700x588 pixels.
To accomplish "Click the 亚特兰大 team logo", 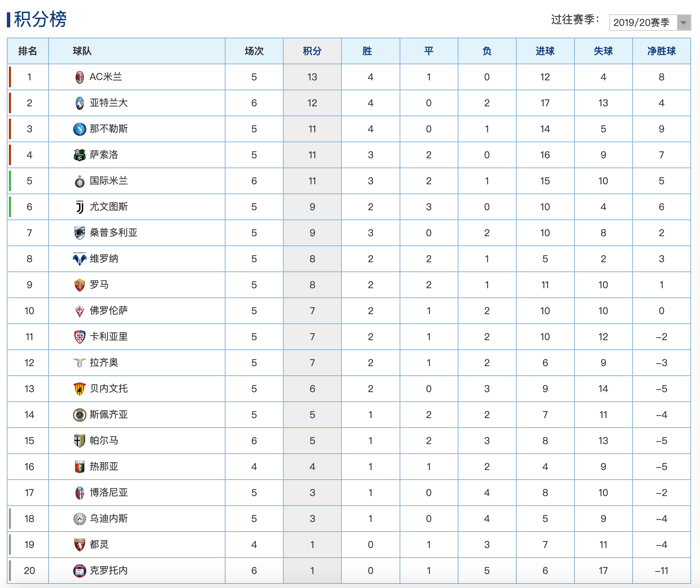I will click(x=79, y=103).
